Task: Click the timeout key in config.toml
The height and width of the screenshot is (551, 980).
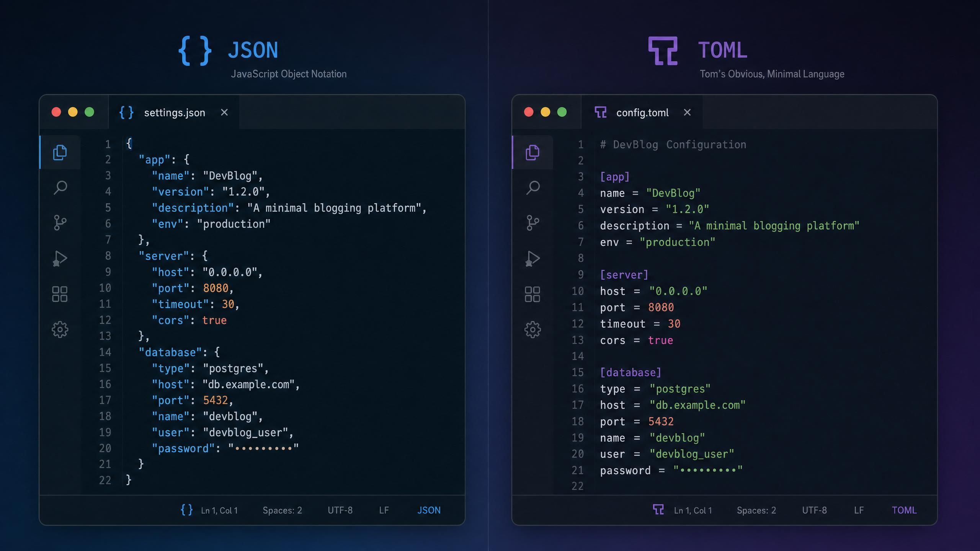Action: tap(622, 324)
